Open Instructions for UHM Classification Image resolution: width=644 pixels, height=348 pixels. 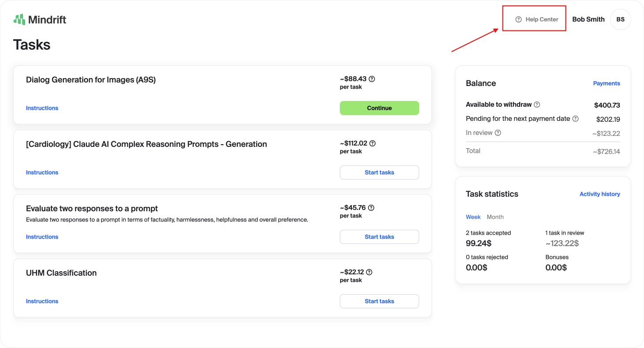42,301
